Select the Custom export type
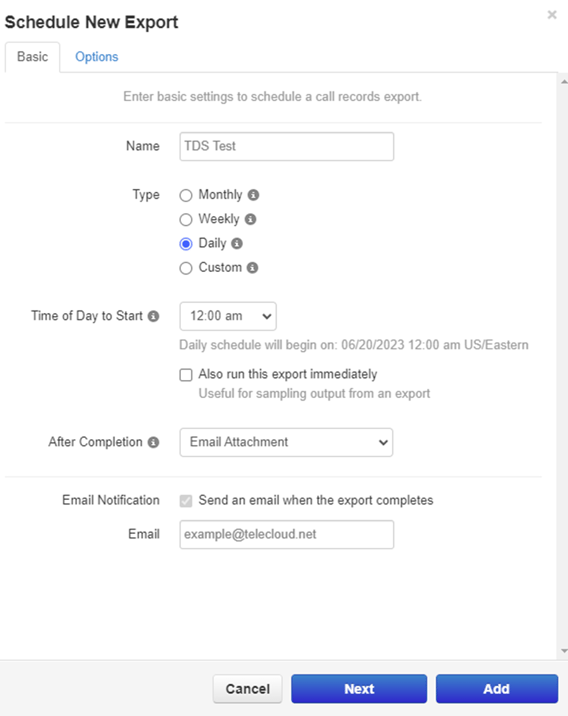Screen dimensions: 568x716 [186, 268]
